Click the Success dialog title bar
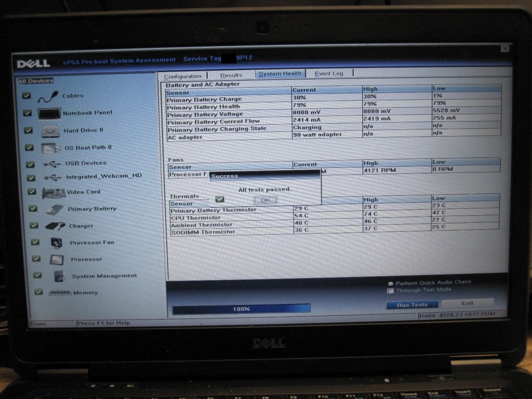 [264, 176]
